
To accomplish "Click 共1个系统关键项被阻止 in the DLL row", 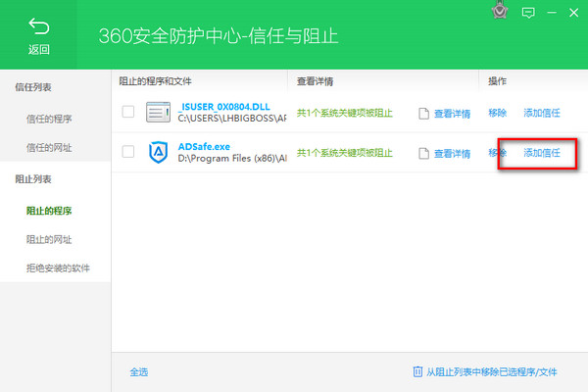I will [345, 113].
